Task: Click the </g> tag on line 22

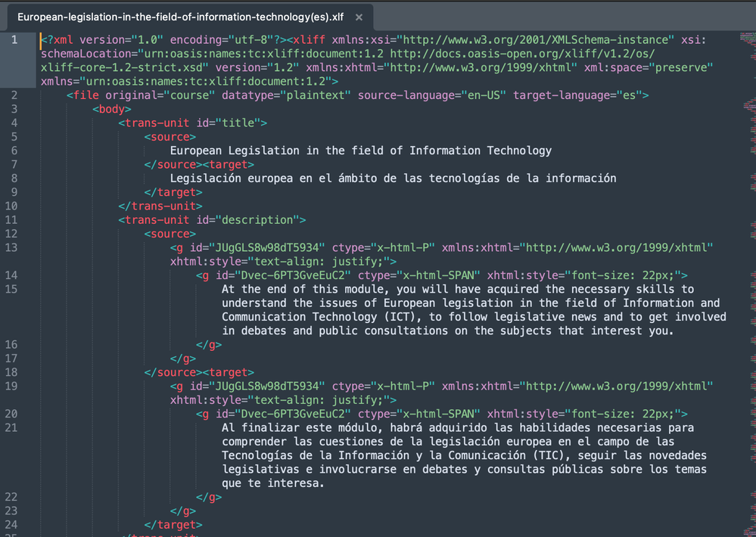Action: tap(209, 497)
